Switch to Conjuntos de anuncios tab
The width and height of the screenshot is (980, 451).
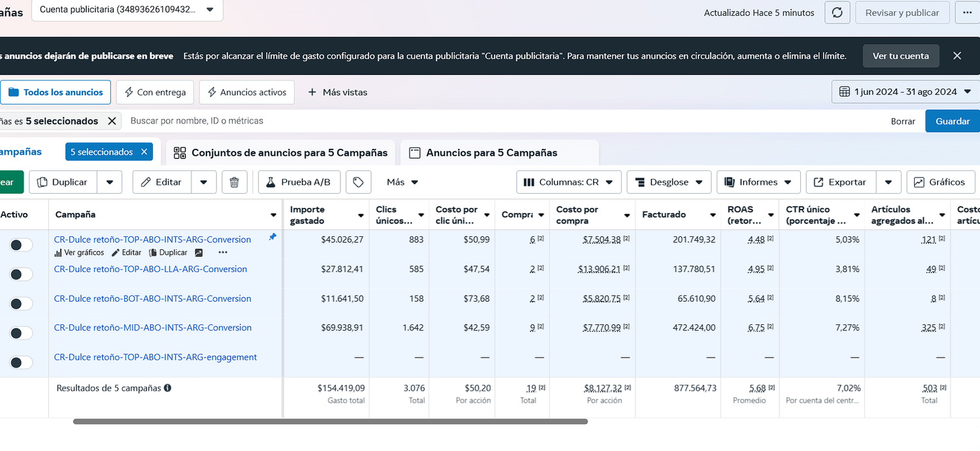pos(281,153)
